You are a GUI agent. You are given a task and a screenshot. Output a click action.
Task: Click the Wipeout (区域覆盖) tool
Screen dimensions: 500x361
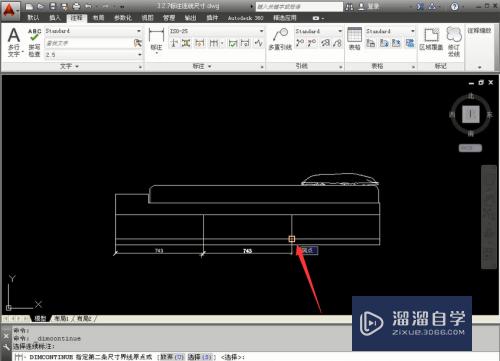(431, 39)
